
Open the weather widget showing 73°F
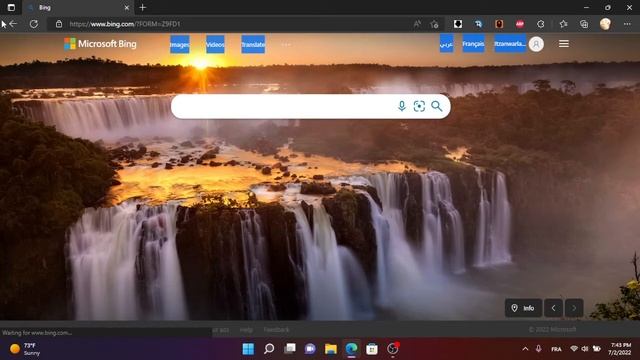click(25, 349)
